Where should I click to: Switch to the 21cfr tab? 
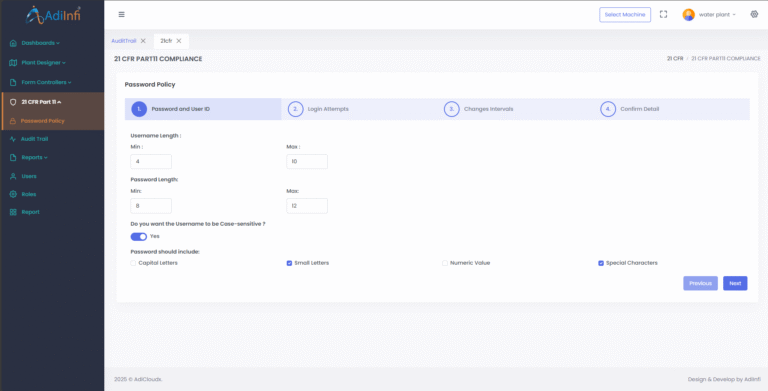[166, 41]
